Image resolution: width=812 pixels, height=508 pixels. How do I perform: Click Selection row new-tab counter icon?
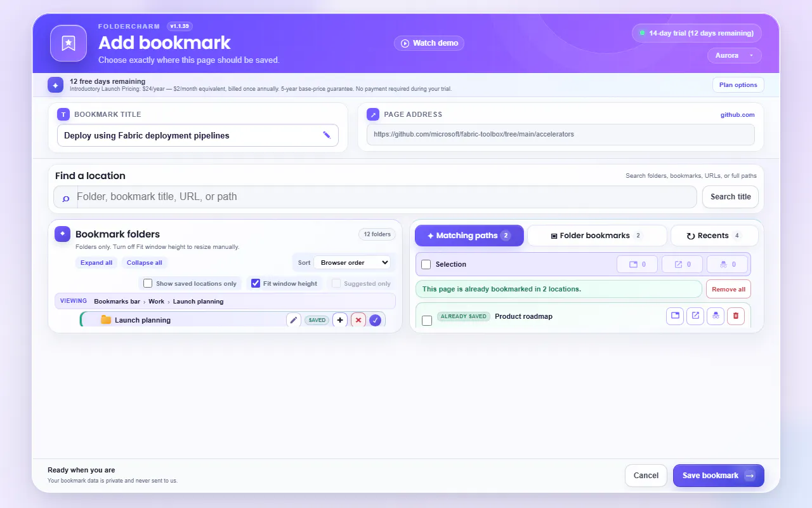click(x=683, y=264)
